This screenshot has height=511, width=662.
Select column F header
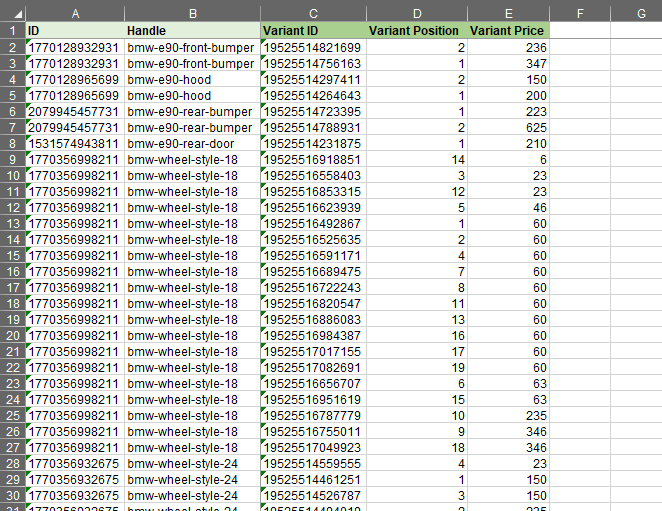[580, 14]
